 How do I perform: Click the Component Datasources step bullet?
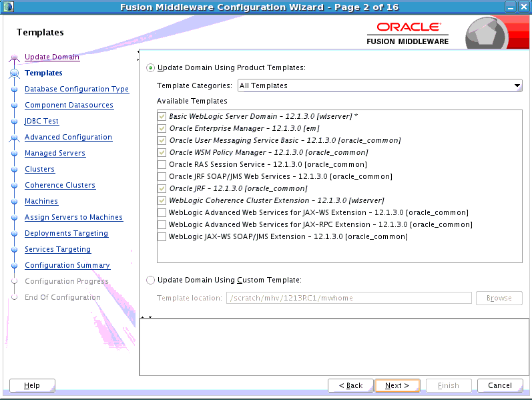(x=14, y=106)
